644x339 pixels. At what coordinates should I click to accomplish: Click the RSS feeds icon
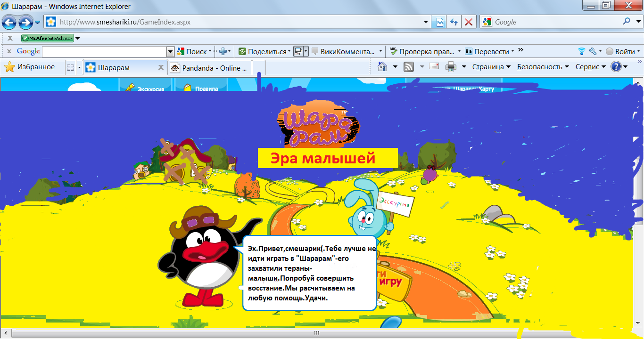(409, 67)
